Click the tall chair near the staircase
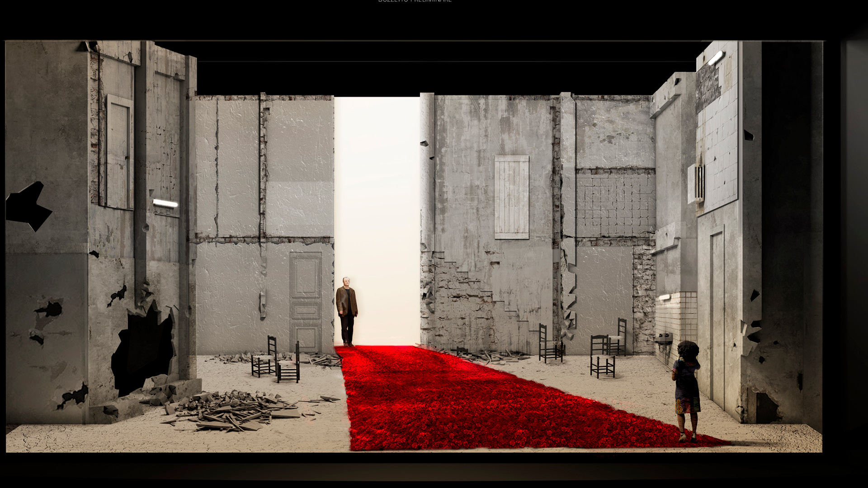868x488 pixels. [x=549, y=343]
